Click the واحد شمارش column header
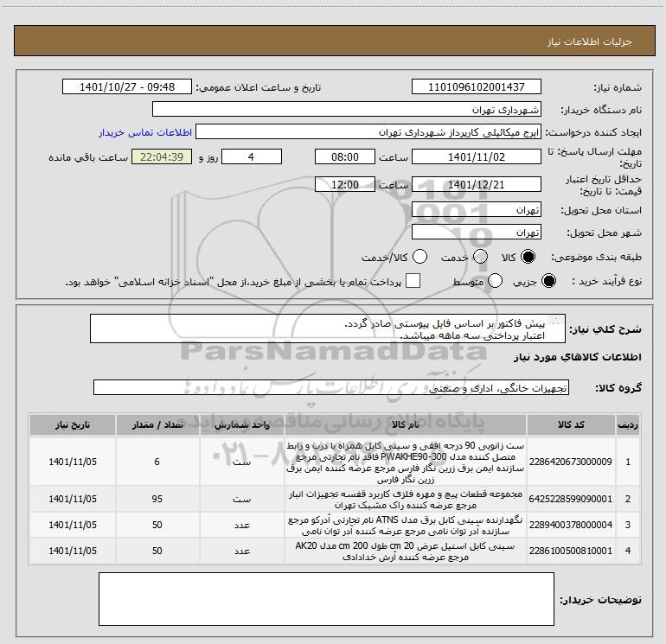The width and height of the screenshot is (666, 644). coord(241,424)
